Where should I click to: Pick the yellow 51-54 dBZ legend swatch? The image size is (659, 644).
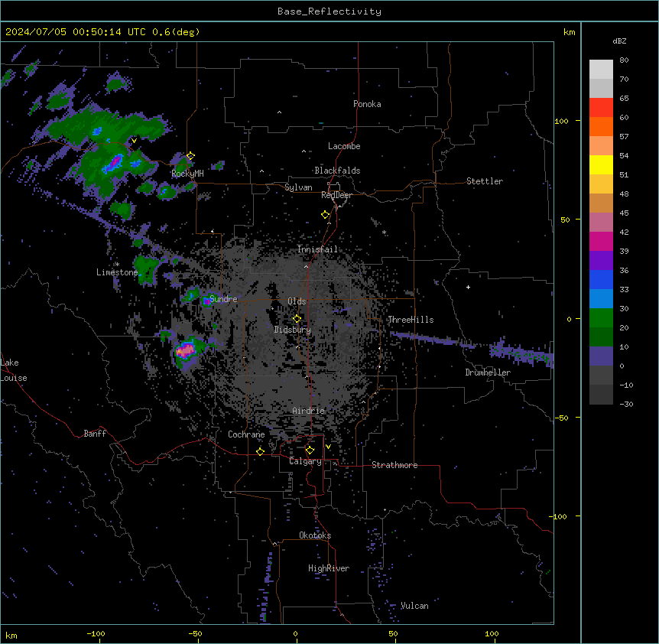click(601, 165)
